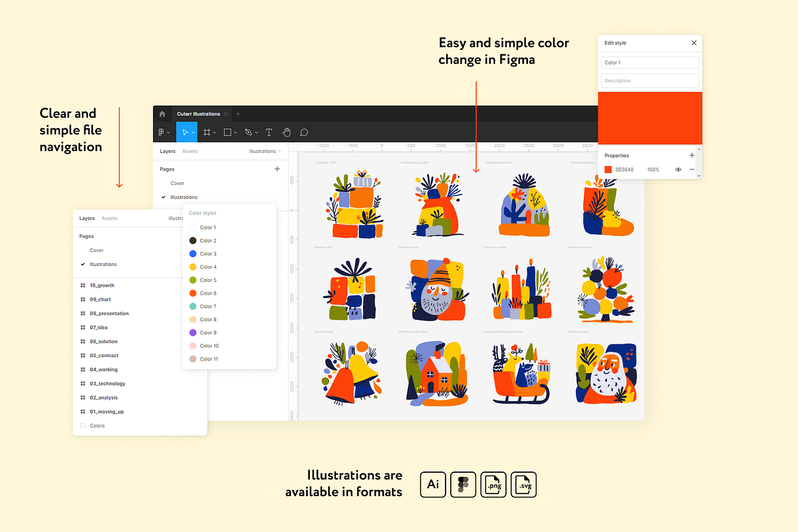Select the Hand tool
Image resolution: width=798 pixels, height=532 pixels.
pos(287,132)
